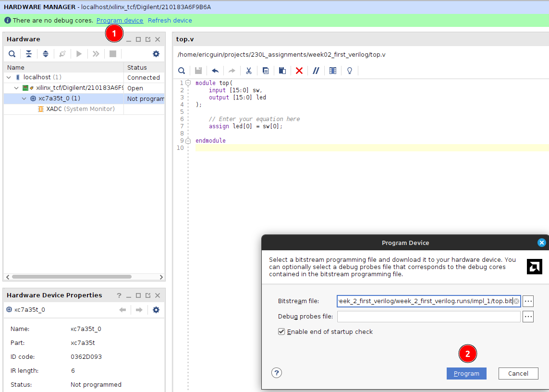This screenshot has width=549, height=392.
Task: Click the undo arrow in editor toolbar
Action: (x=215, y=71)
